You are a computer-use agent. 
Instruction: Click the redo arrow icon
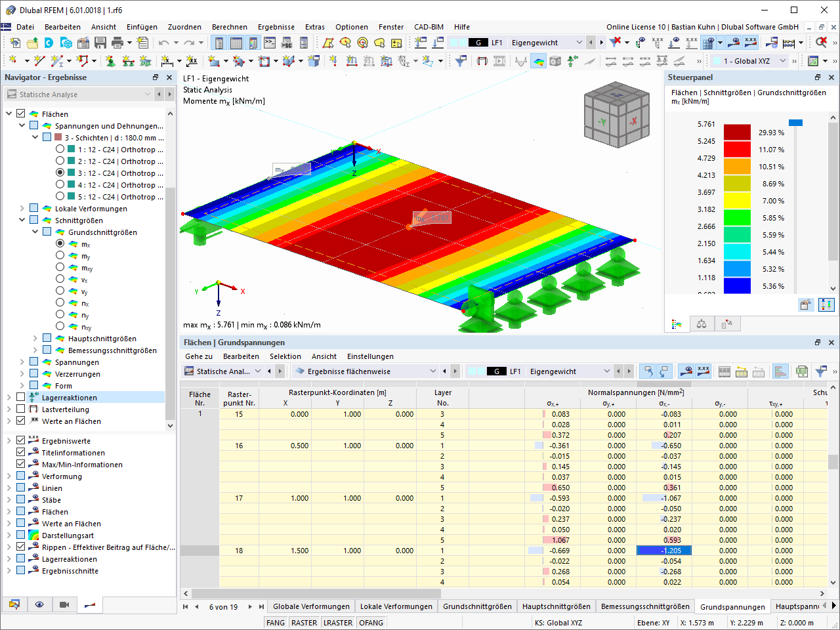click(x=189, y=43)
